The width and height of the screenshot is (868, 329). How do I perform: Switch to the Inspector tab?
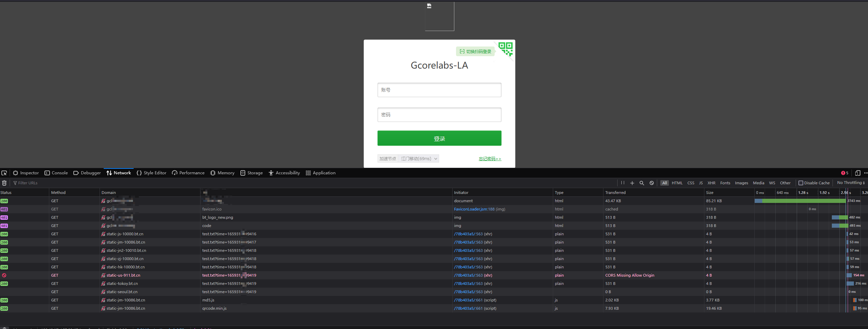pyautogui.click(x=26, y=173)
